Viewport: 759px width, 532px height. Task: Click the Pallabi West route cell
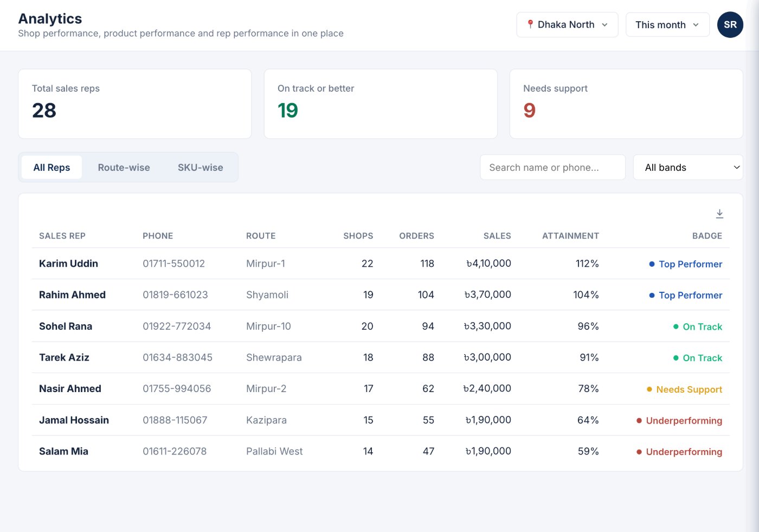pyautogui.click(x=274, y=451)
